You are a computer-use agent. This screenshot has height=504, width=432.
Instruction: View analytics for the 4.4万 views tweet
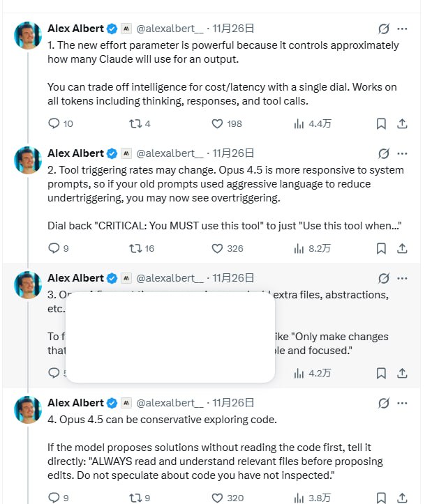(299, 123)
